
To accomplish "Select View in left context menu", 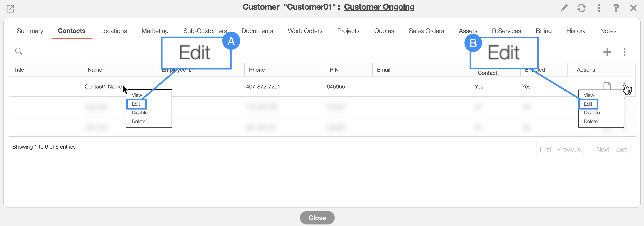I will [x=137, y=95].
